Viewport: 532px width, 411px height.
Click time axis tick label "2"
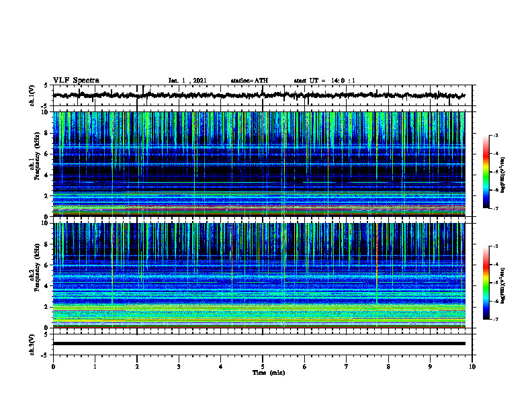[x=137, y=367]
